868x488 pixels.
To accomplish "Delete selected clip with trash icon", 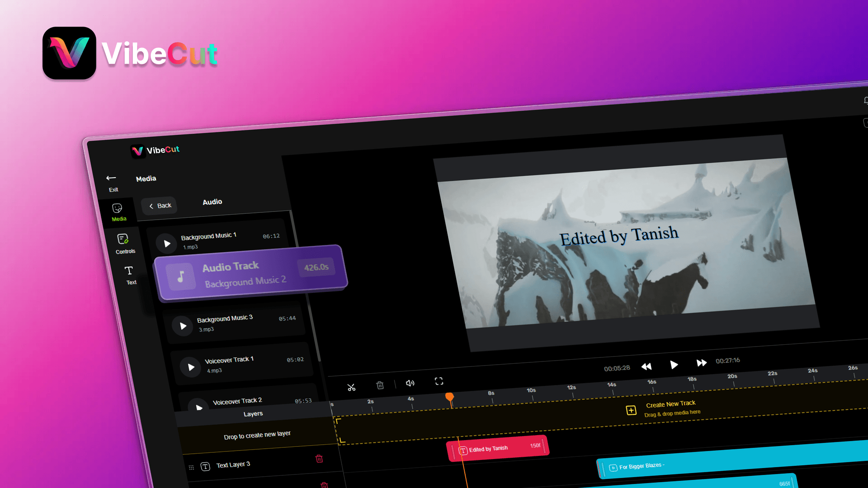I will click(x=380, y=385).
